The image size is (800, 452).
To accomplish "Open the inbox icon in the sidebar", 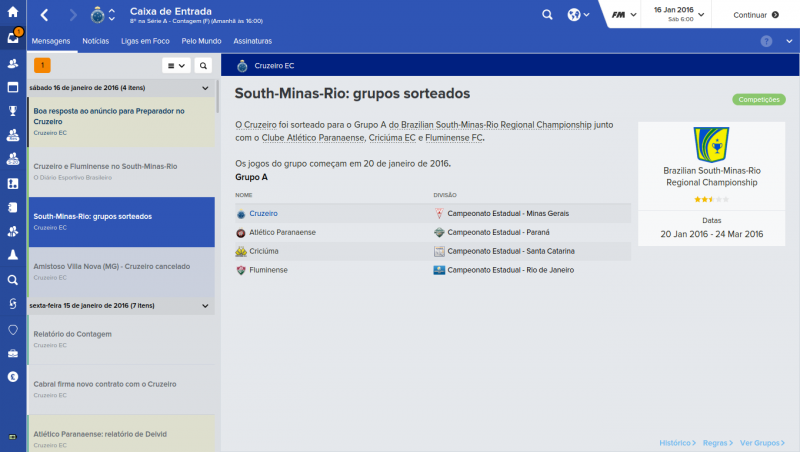I will click(x=13, y=38).
